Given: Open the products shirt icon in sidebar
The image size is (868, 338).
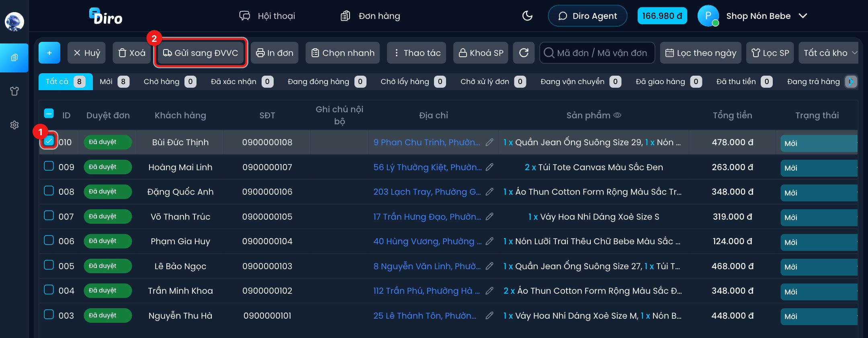Looking at the screenshot, I should [14, 91].
